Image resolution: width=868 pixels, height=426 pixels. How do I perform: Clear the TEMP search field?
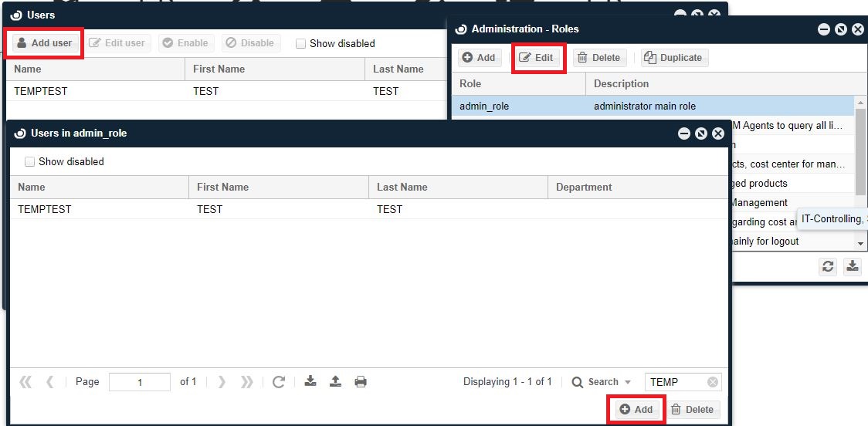point(713,382)
